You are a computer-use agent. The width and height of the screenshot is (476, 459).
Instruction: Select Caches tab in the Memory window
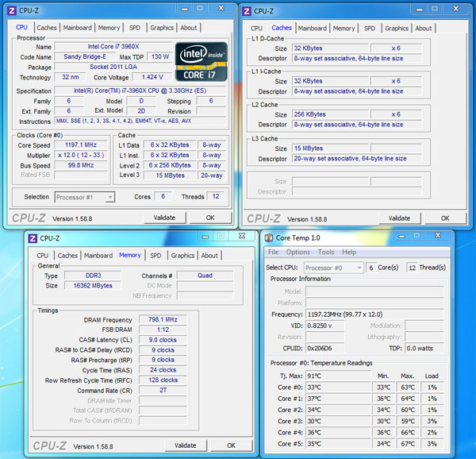67,256
